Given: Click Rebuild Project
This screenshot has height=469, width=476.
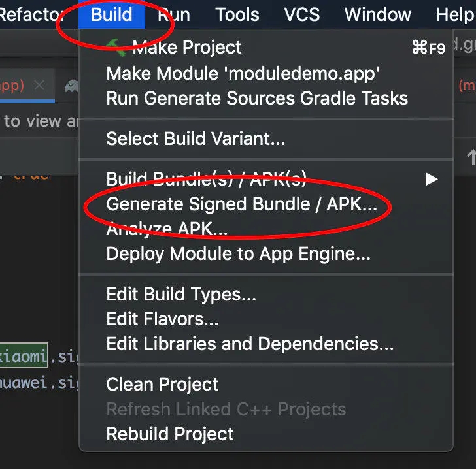Looking at the screenshot, I should [170, 434].
